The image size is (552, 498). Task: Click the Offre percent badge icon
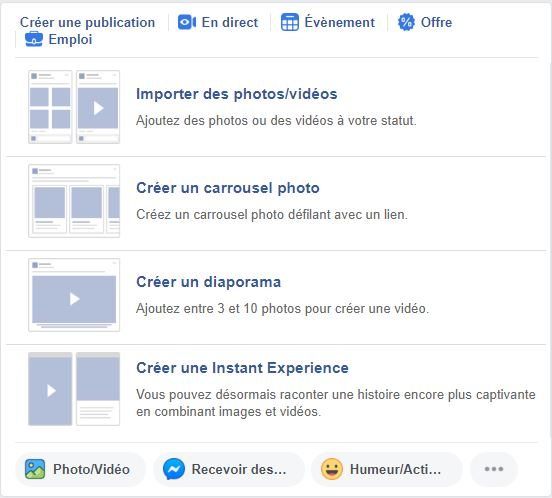click(x=406, y=23)
